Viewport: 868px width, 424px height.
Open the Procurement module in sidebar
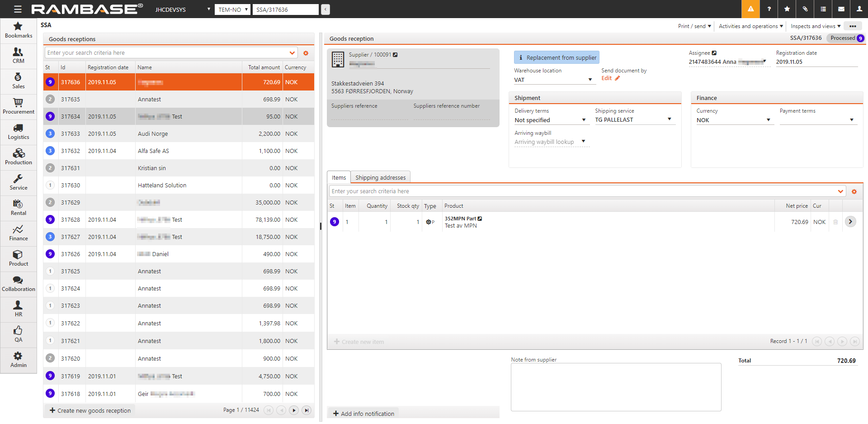(x=18, y=106)
